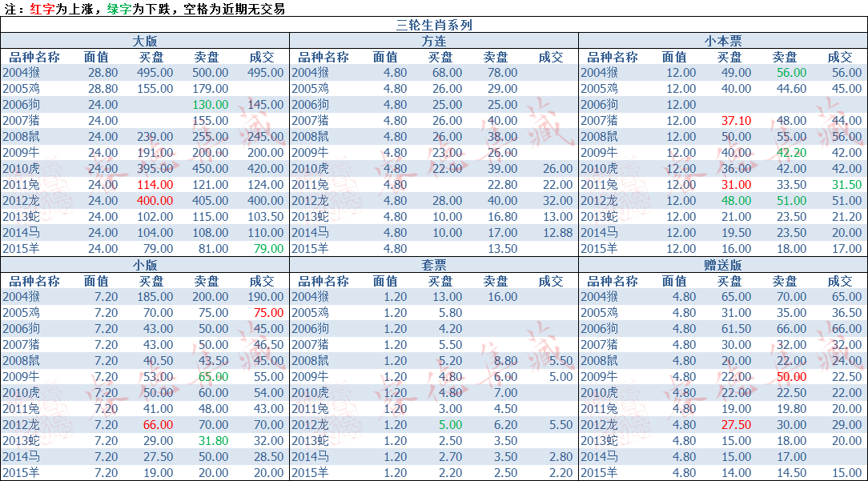Click green 31.80 卖盘 for 小版 2013蛇
The image size is (868, 481).
coord(213,442)
